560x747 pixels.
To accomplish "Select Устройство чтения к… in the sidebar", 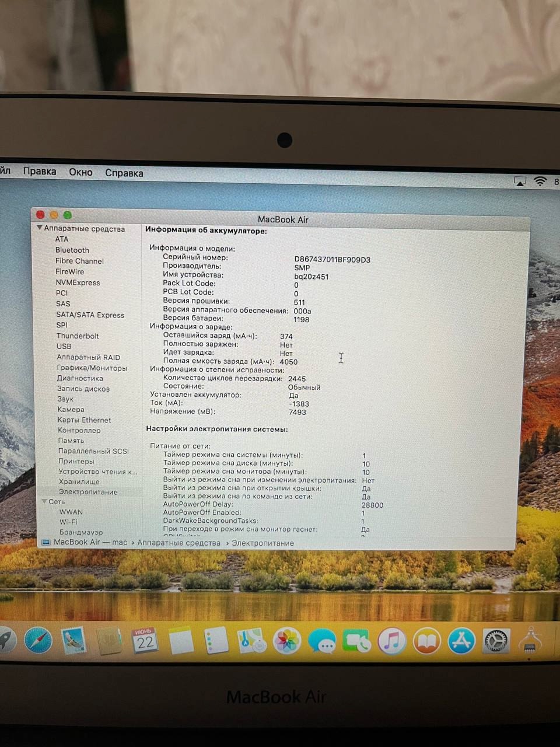I will coord(98,472).
